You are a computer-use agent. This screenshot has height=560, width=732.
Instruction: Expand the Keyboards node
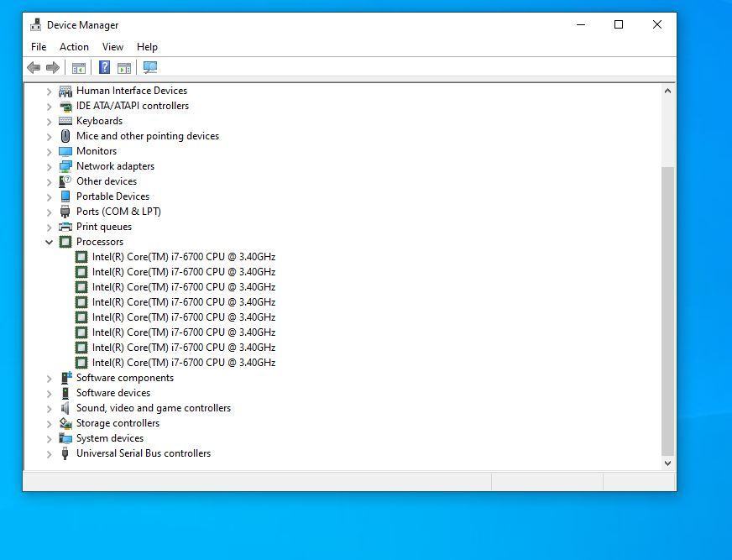(49, 122)
